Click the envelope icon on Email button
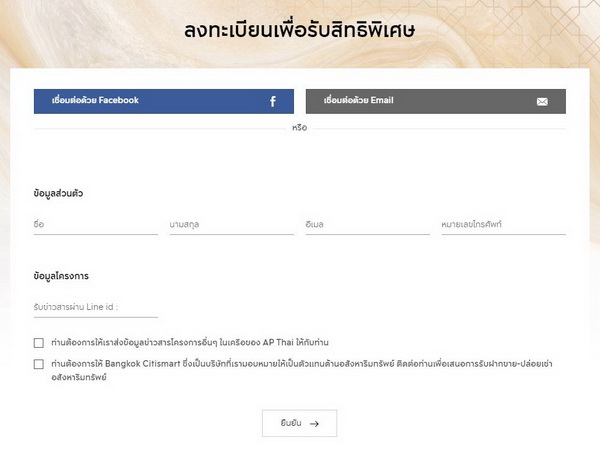 pyautogui.click(x=542, y=101)
